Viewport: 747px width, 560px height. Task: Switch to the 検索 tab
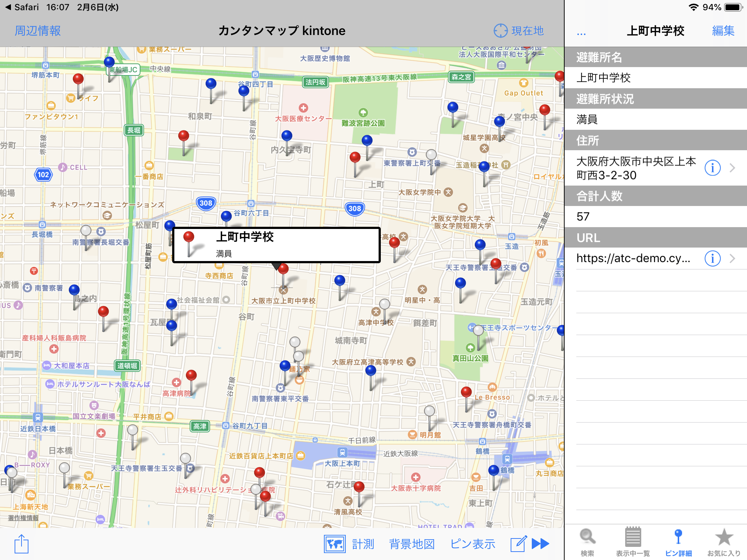click(587, 542)
